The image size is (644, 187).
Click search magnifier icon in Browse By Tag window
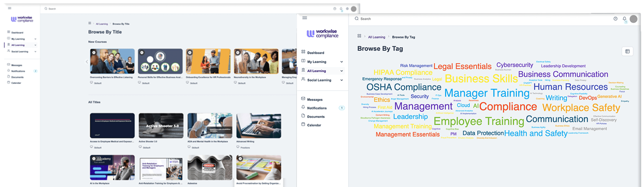tap(357, 19)
